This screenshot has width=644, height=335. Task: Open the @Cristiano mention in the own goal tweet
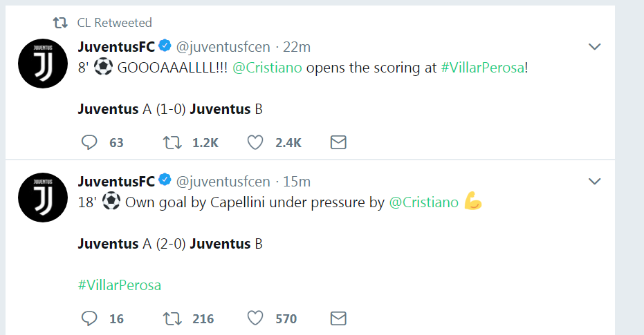(424, 203)
